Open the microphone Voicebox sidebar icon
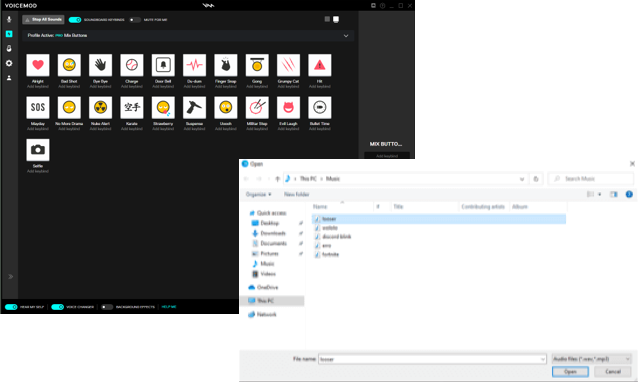Screen dimensions: 638x382 pos(9,19)
